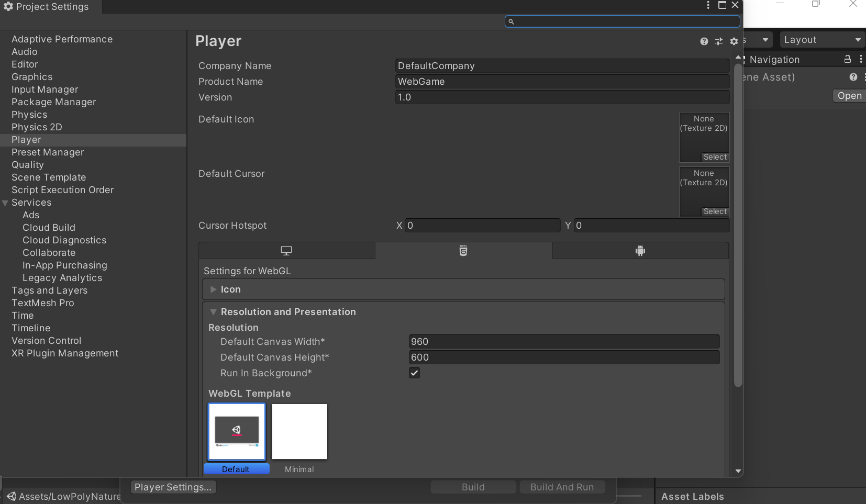
Task: Open the Player help documentation icon
Action: [x=704, y=41]
